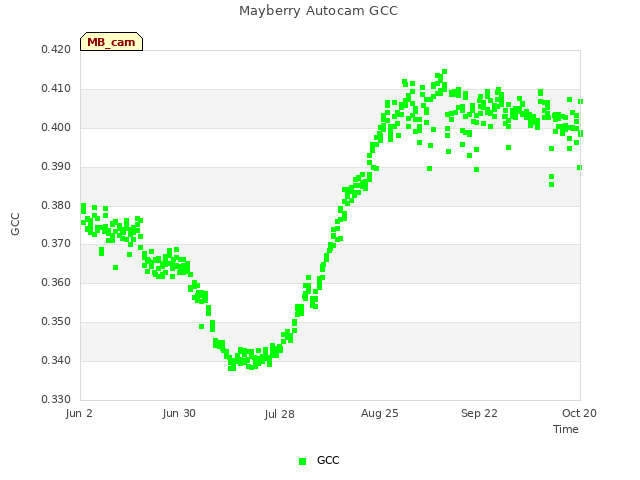Image resolution: width=640 pixels, height=480 pixels.
Task: Click the 0.360 y-axis label
Action: point(56,282)
